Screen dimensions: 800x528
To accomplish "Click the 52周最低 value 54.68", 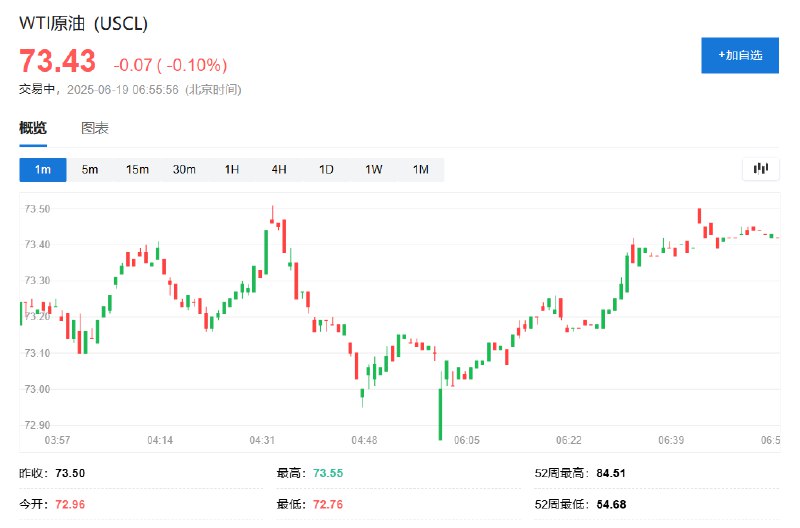I will click(611, 504).
